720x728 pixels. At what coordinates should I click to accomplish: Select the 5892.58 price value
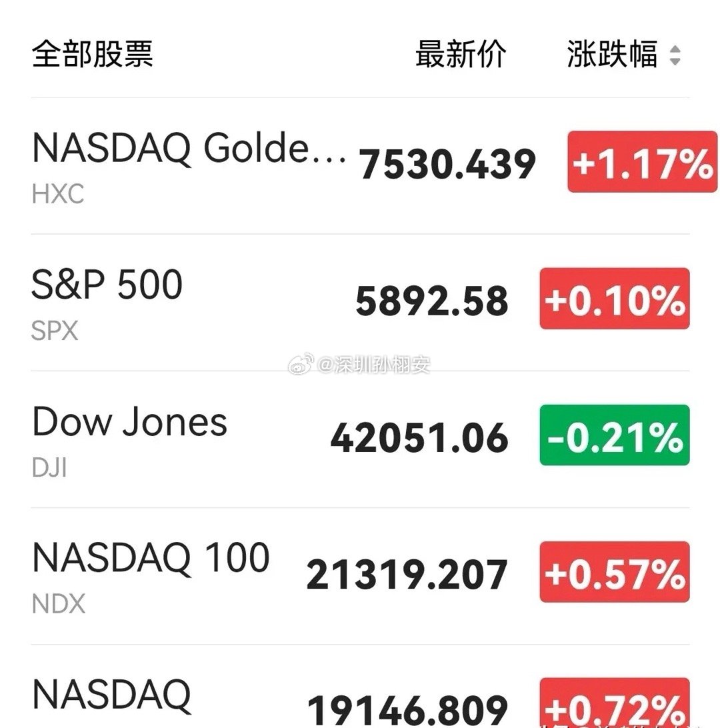pos(432,301)
